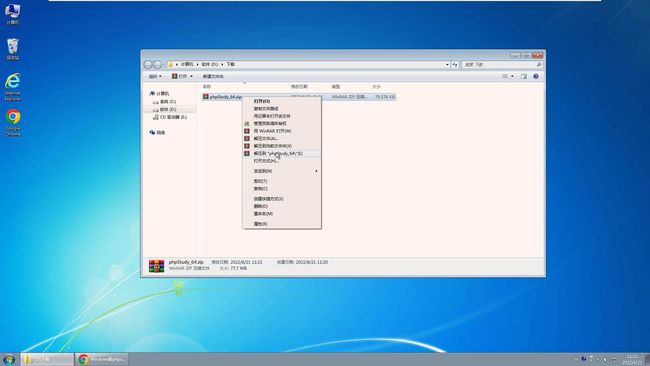Screen dimensions: 650x366
Task: Open the Organize toolbar dropdown
Action: [x=155, y=77]
